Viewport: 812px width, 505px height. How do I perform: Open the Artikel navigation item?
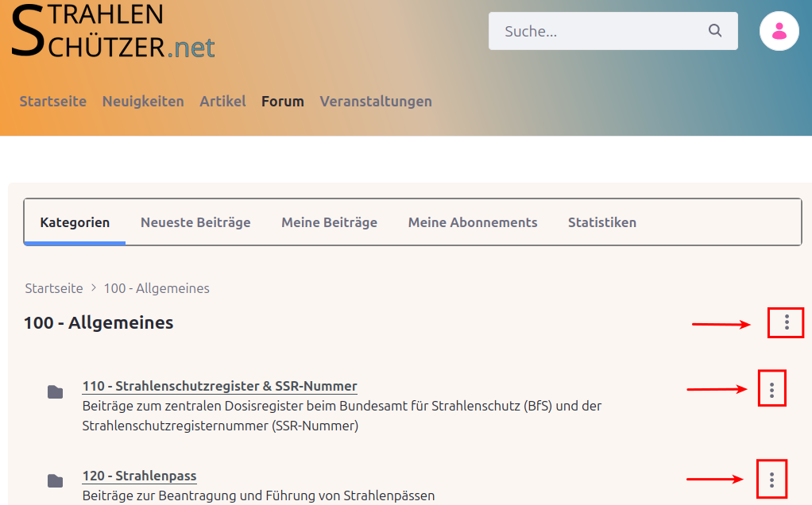click(x=222, y=102)
